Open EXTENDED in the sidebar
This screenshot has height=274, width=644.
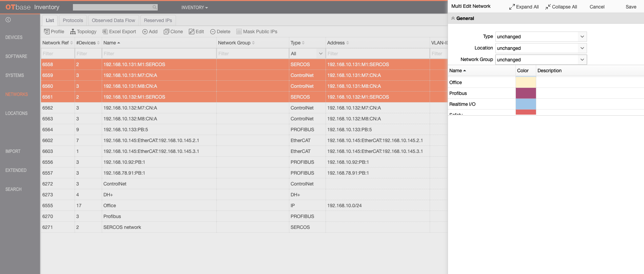[16, 170]
